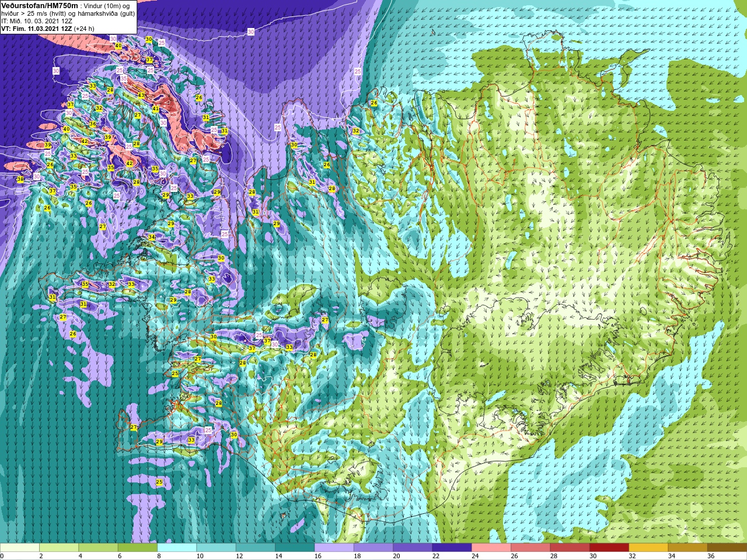
Task: Click the yellow gust label 43
Action: click(142, 96)
